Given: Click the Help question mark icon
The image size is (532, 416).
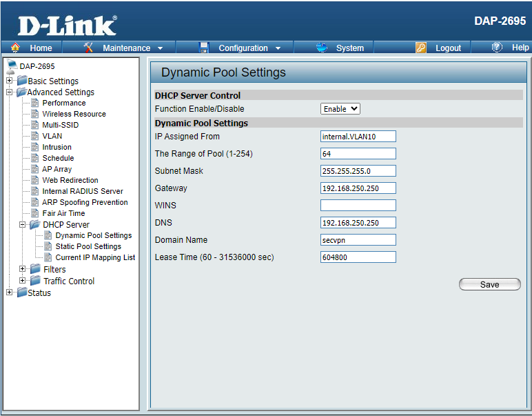Looking at the screenshot, I should 497,48.
